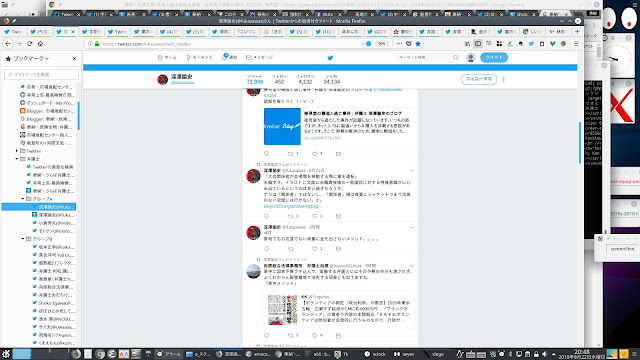Reply to the tweet linking to tokyo2020.org
Image resolution: width=640 pixels, height=360 pixels.
(267, 216)
